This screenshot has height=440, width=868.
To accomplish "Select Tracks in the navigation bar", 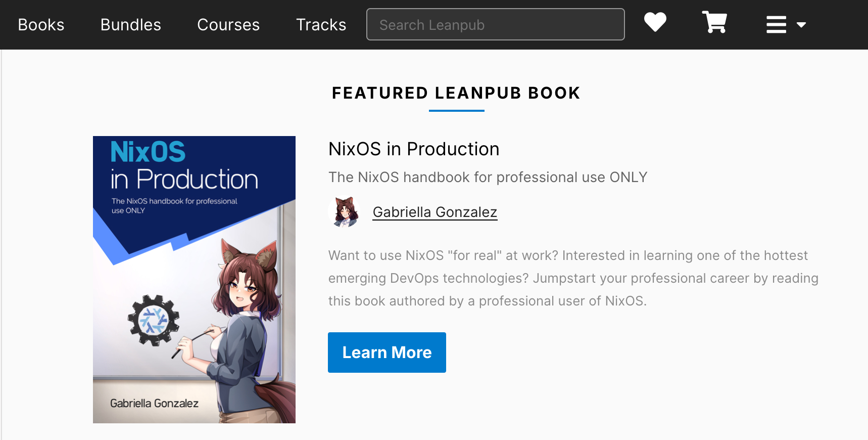I will [321, 25].
